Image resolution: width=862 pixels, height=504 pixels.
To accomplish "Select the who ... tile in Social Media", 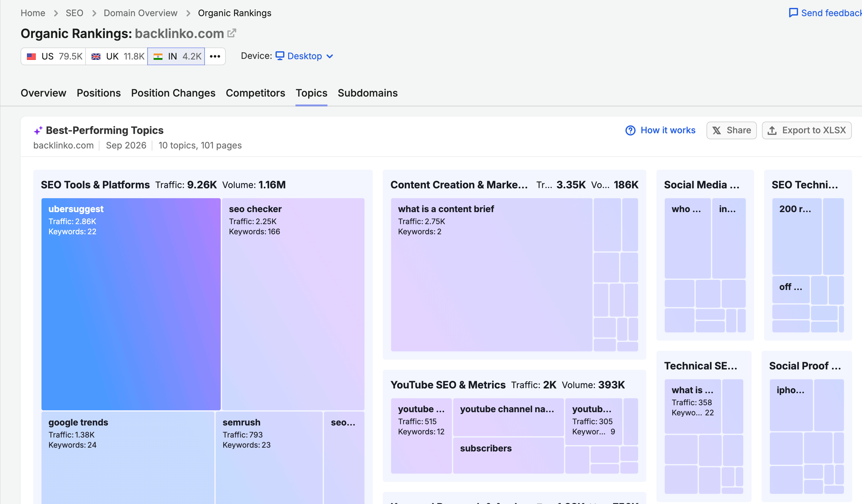I will (x=688, y=238).
